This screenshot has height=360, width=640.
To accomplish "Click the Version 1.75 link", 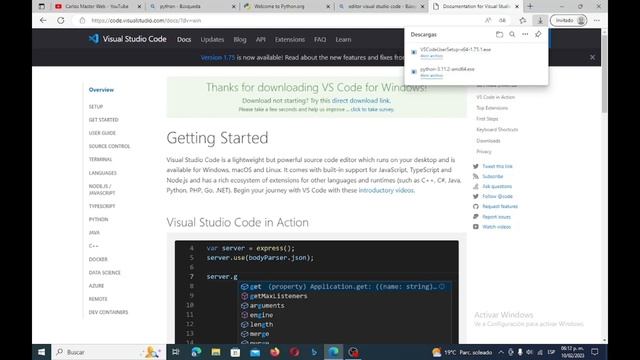I will pyautogui.click(x=218, y=58).
